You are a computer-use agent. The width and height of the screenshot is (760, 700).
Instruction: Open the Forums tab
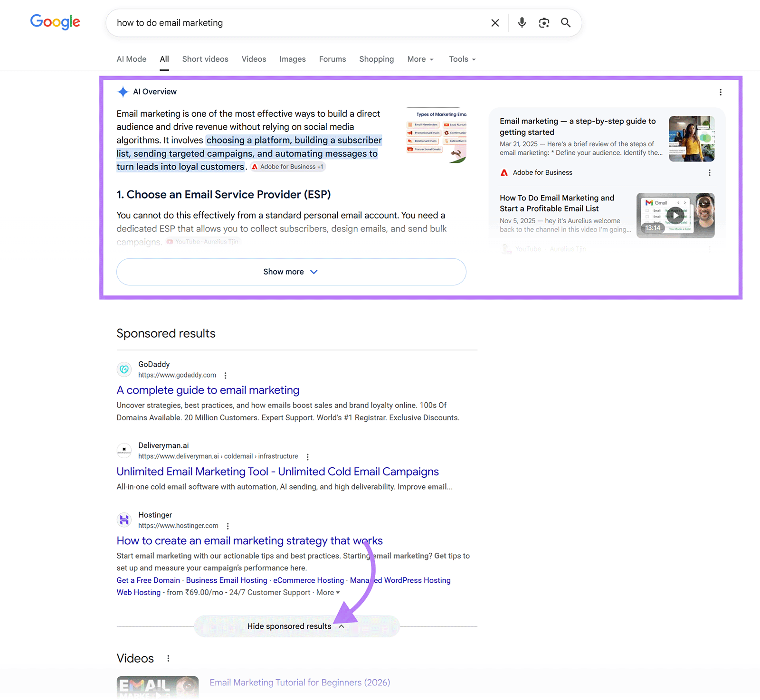click(x=332, y=59)
